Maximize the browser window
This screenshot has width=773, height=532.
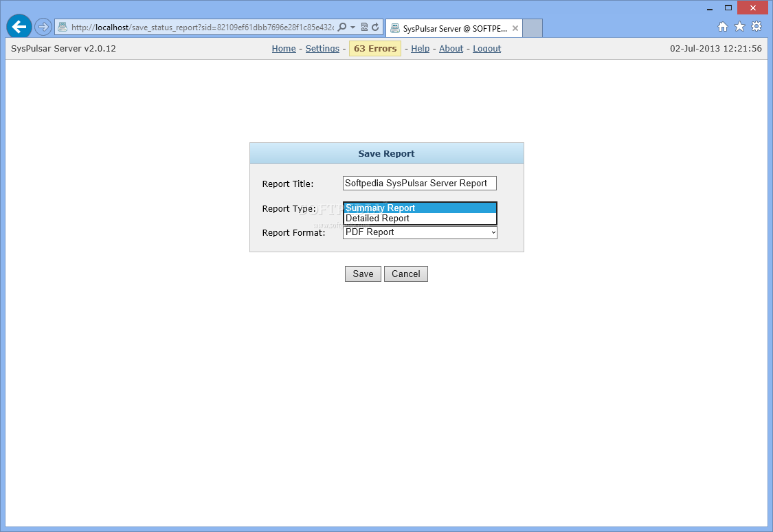tap(728, 8)
